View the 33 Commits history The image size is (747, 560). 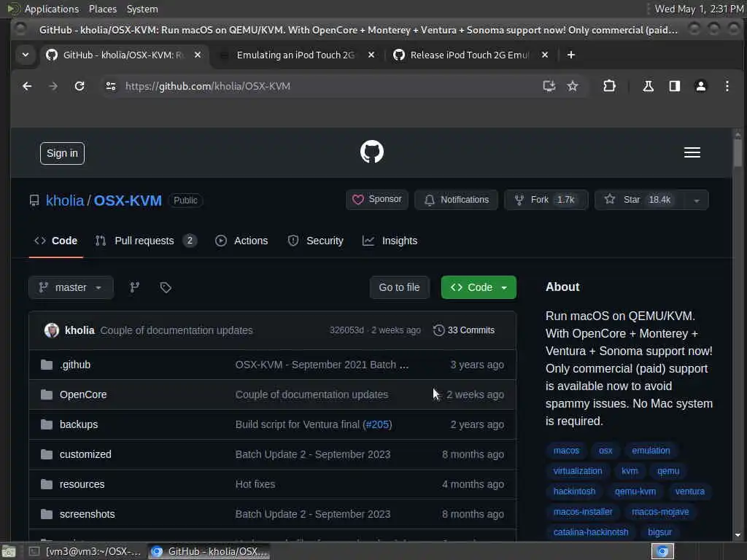[463, 330]
